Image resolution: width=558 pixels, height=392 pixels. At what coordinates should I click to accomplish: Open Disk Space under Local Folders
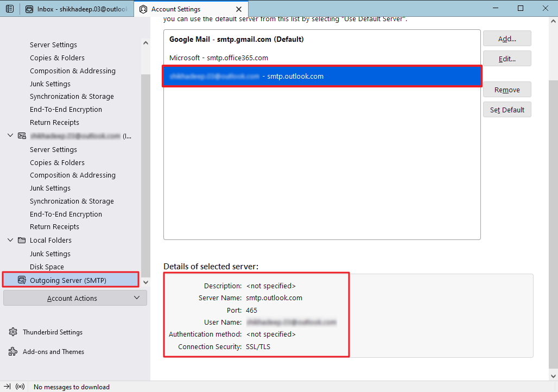click(47, 267)
